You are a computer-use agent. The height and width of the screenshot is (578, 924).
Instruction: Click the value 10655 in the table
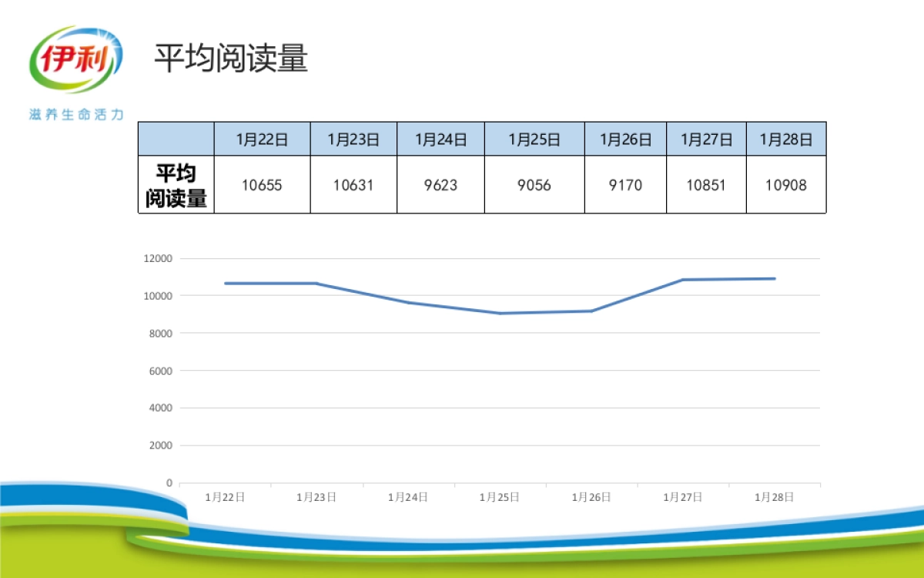[x=263, y=185]
